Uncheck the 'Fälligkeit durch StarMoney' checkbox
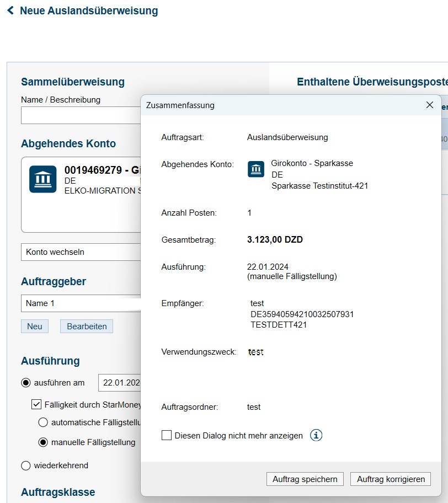Screen dimensions: 448x503 point(36,404)
